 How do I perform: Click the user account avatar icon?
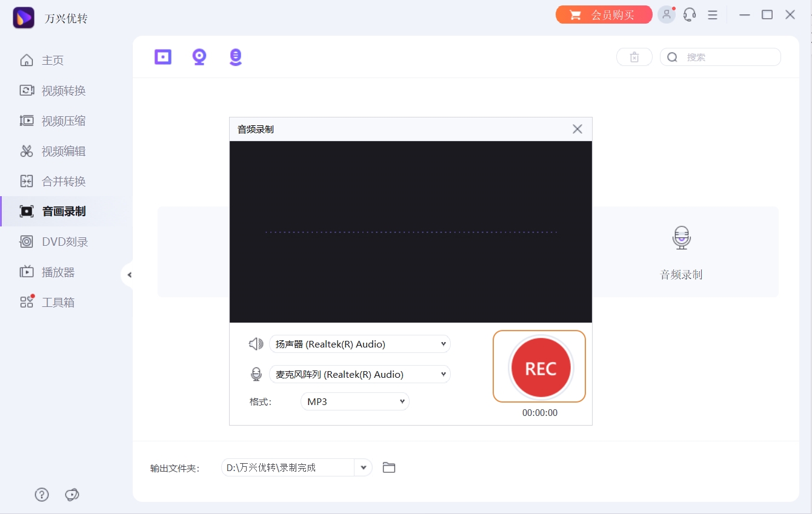(667, 14)
